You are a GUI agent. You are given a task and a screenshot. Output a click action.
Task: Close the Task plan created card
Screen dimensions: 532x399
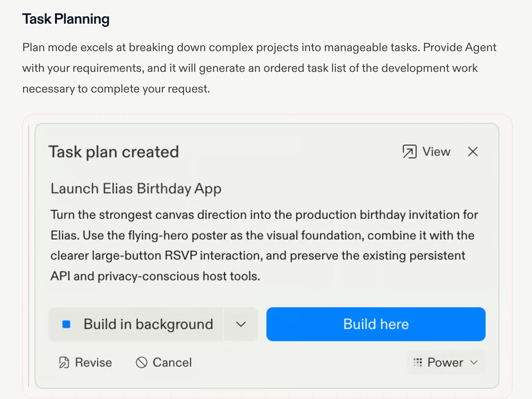click(x=473, y=152)
